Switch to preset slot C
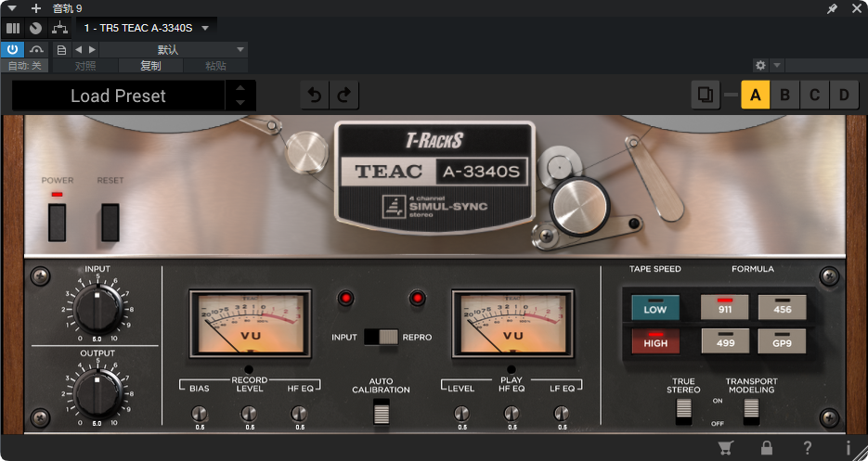 (814, 95)
